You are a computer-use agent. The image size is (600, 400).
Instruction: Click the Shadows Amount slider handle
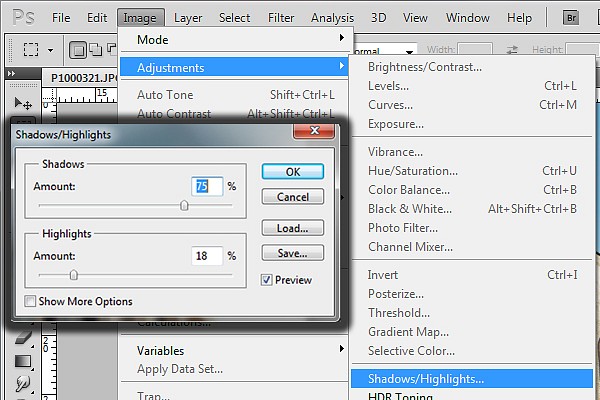(x=184, y=205)
